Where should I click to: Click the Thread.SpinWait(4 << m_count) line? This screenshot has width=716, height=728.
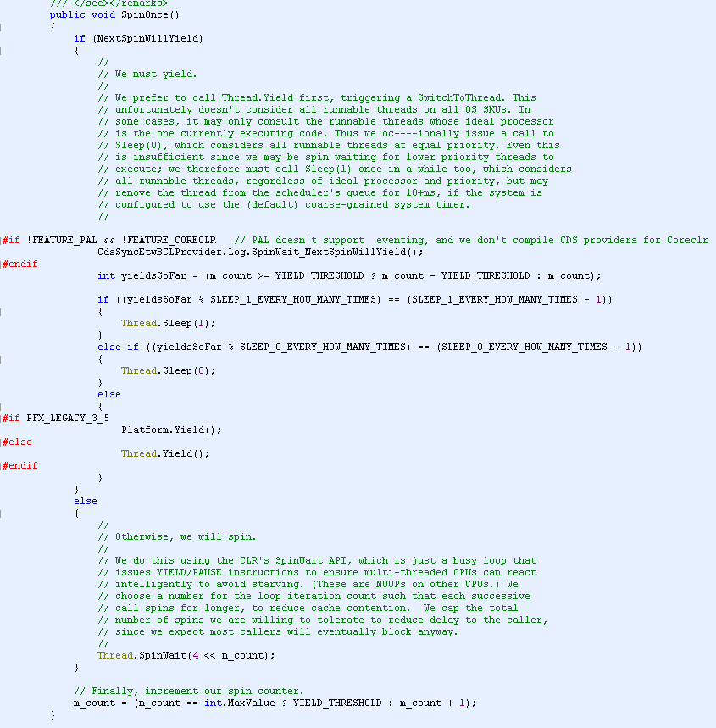tap(186, 656)
